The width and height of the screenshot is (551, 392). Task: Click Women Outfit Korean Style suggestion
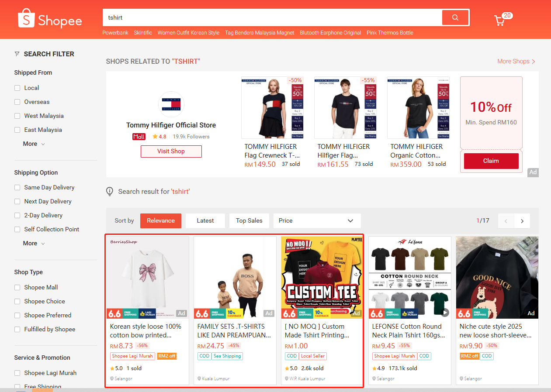pos(188,33)
